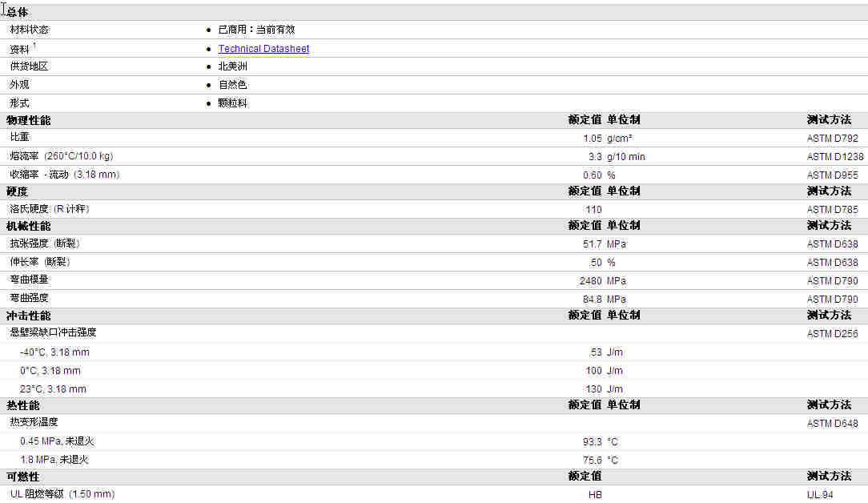Image resolution: width=868 pixels, height=503 pixels.
Task: Select the 洛氏硬度 (R 计秤) row label
Action: [49, 209]
